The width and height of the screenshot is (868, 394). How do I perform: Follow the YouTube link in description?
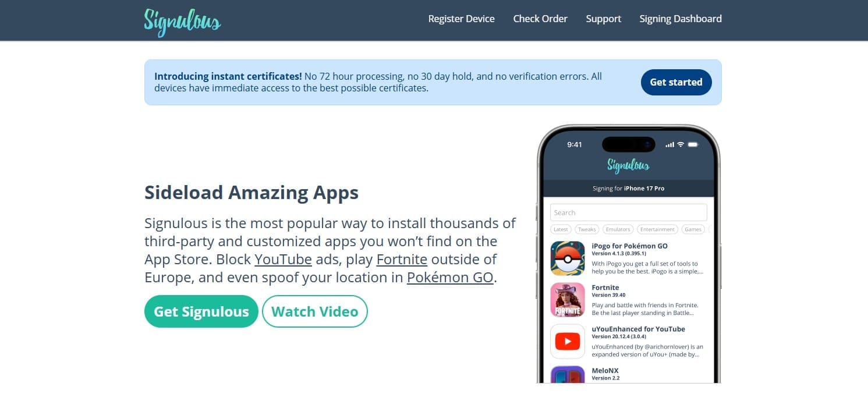(x=283, y=259)
